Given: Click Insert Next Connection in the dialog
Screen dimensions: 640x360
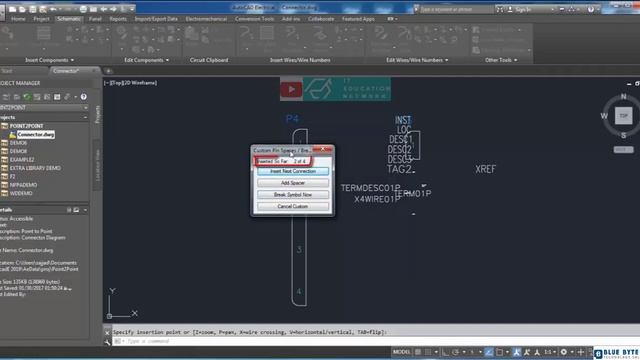Looking at the screenshot, I should point(293,171).
